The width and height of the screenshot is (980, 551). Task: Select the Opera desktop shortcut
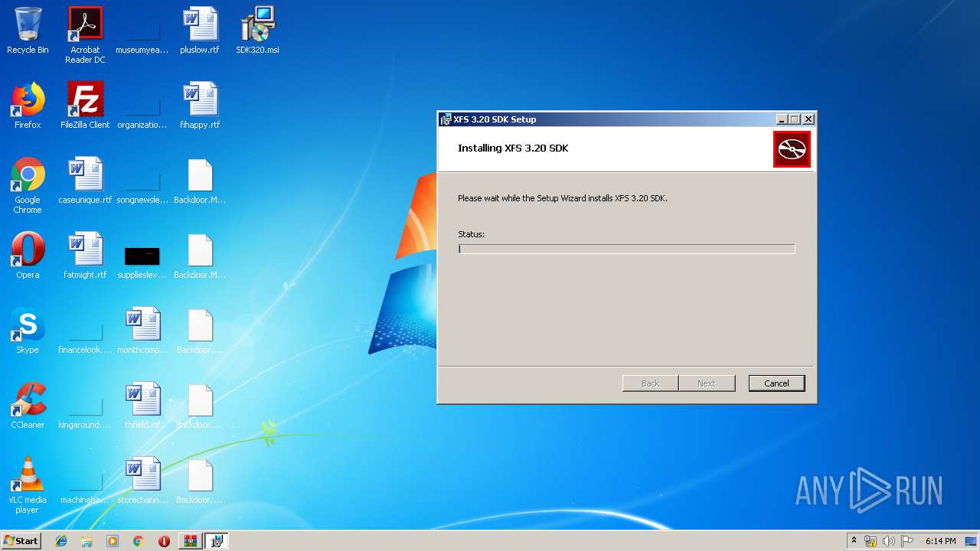[x=28, y=256]
